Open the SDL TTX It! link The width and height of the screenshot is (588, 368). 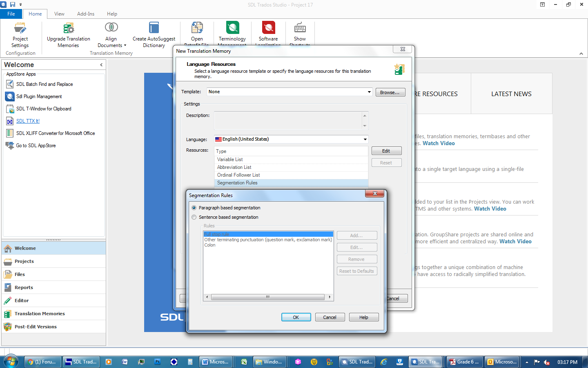[x=28, y=121]
